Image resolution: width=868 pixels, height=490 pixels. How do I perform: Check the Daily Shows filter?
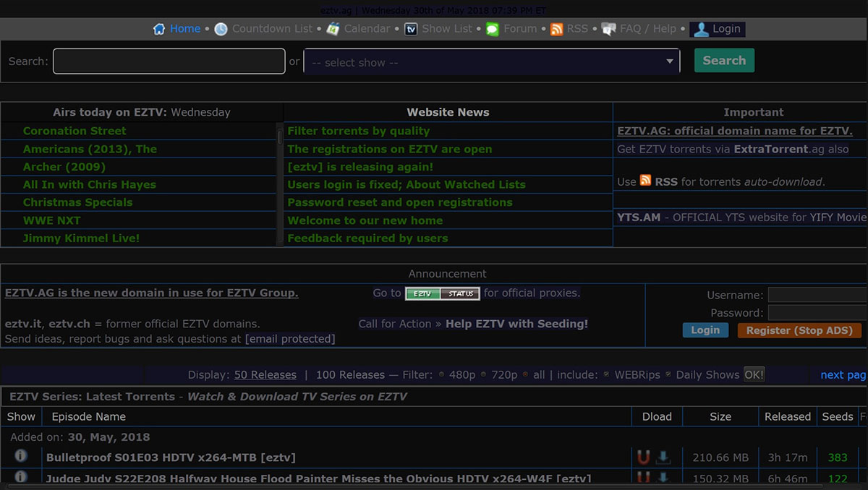[667, 375]
